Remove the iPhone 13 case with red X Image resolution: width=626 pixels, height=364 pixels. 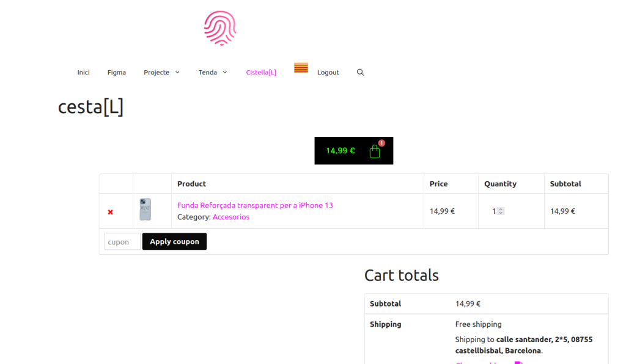(x=111, y=212)
